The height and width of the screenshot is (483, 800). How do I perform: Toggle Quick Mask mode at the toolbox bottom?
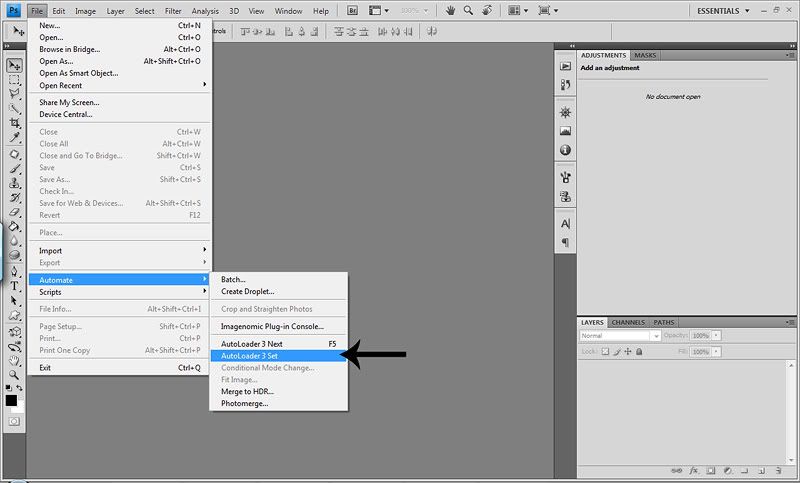14,422
